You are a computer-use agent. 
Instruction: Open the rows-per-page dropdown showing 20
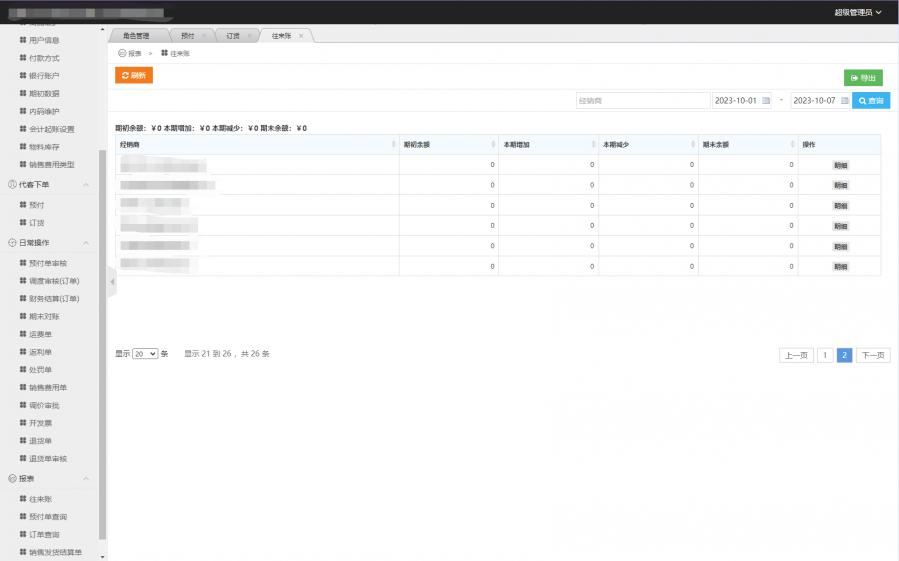click(x=145, y=354)
